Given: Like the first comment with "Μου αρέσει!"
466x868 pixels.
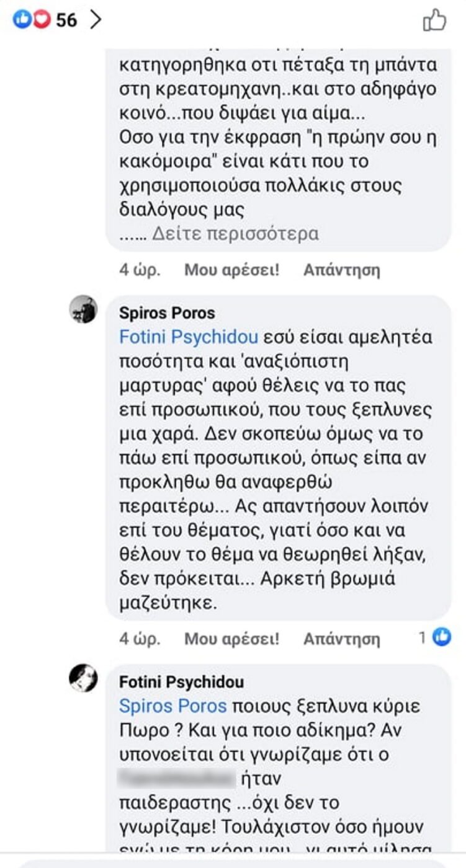Looking at the screenshot, I should tap(231, 270).
